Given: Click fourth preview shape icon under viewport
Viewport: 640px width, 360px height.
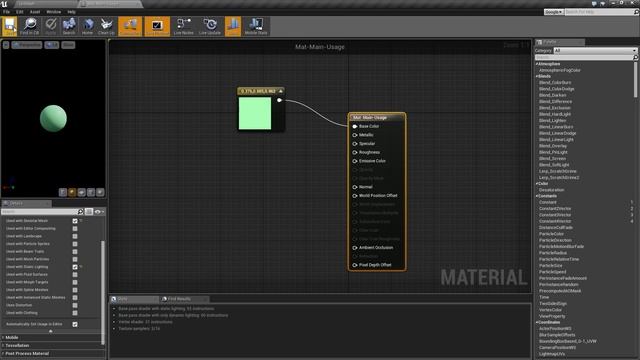Looking at the screenshot, I should pos(91,192).
